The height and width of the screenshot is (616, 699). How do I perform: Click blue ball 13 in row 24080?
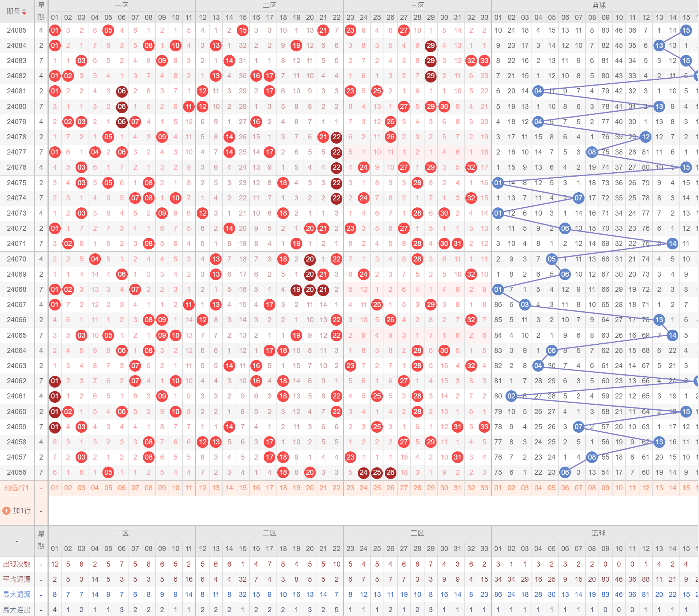pyautogui.click(x=659, y=107)
